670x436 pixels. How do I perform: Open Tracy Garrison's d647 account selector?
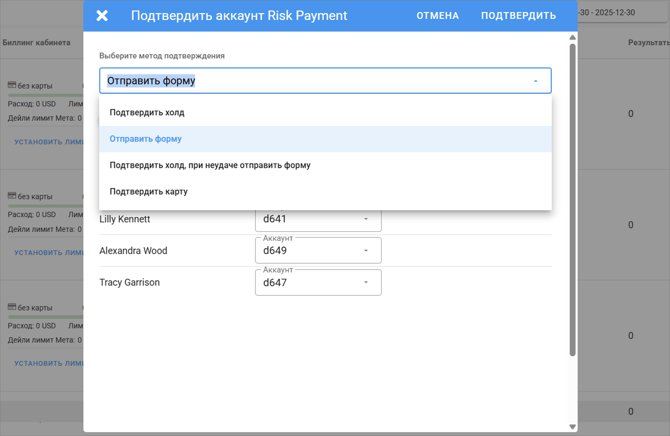point(318,283)
